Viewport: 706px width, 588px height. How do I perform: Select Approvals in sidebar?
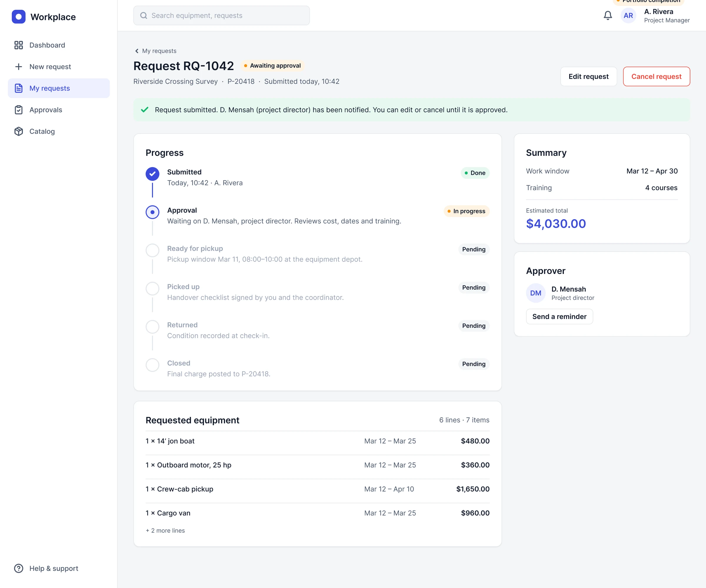[x=59, y=110]
